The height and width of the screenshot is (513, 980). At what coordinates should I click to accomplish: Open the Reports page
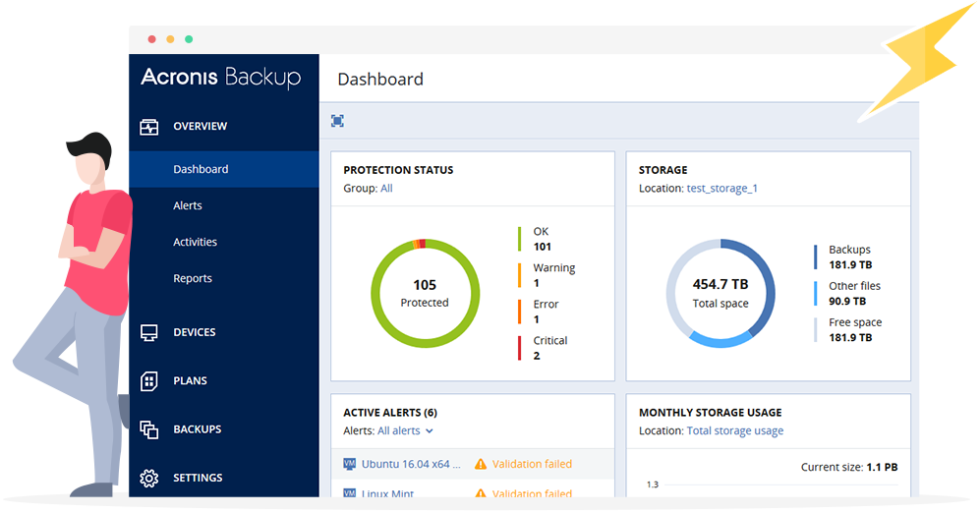point(193,278)
